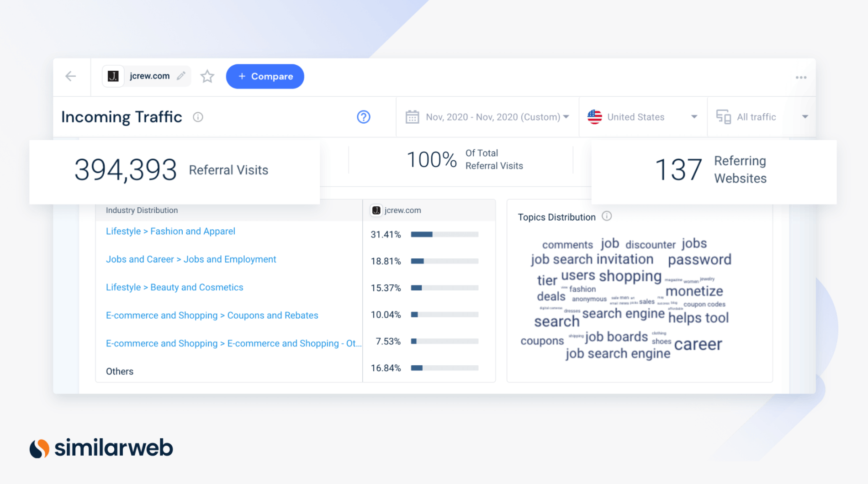This screenshot has width=868, height=484.
Task: Select 'shopping' in the topics word cloud
Action: coord(630,277)
